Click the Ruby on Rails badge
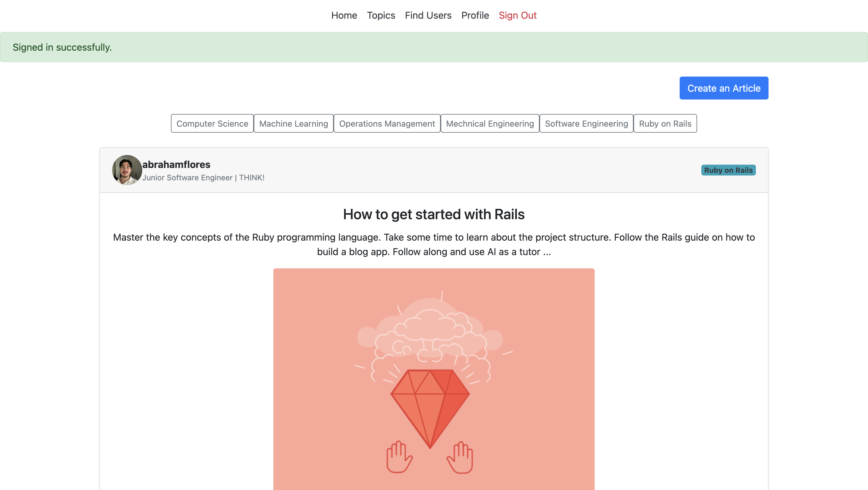868x490 pixels. point(728,170)
